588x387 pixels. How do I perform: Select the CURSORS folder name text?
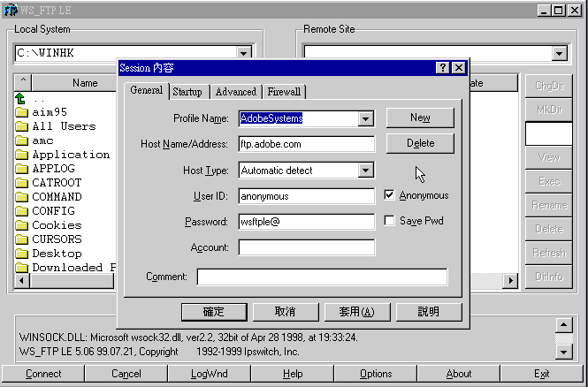[57, 239]
